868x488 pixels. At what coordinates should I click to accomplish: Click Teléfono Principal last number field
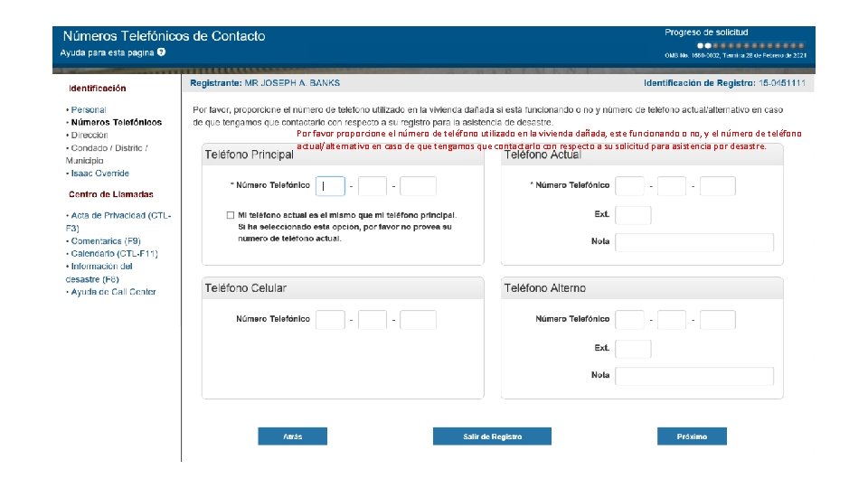point(418,186)
